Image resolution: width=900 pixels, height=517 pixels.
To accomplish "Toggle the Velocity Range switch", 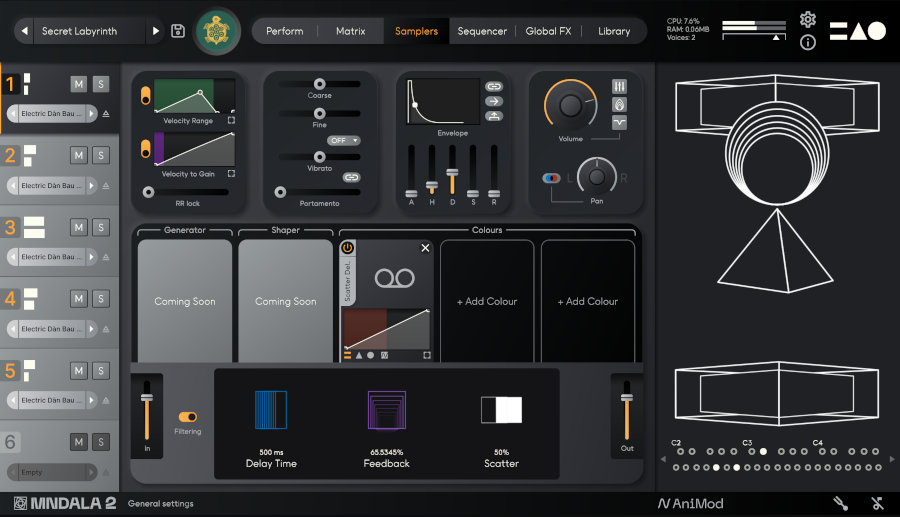I will pyautogui.click(x=146, y=96).
